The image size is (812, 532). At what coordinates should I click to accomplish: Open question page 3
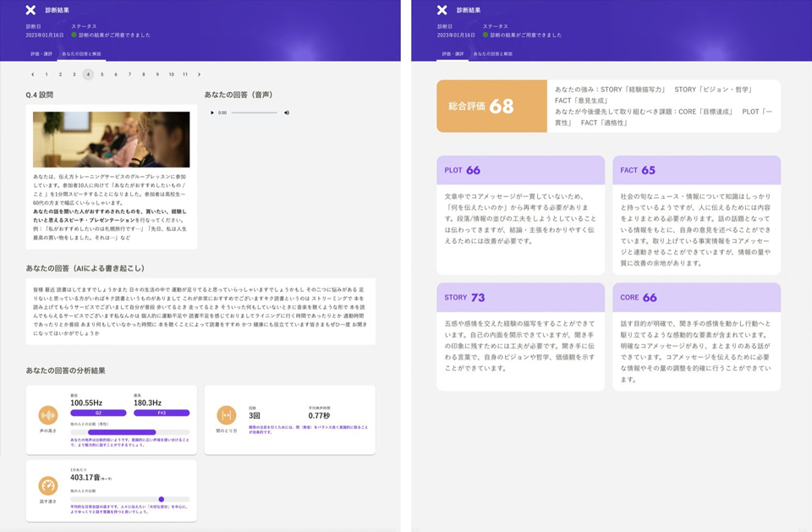pos(74,74)
